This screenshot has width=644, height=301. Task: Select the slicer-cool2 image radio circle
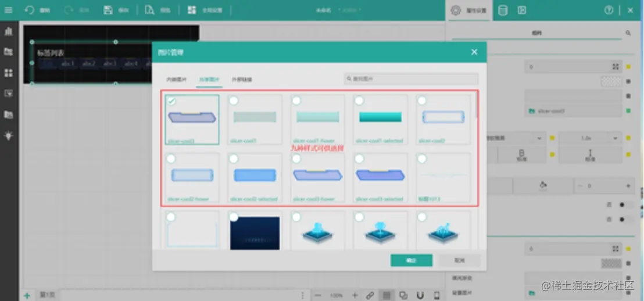pyautogui.click(x=422, y=100)
